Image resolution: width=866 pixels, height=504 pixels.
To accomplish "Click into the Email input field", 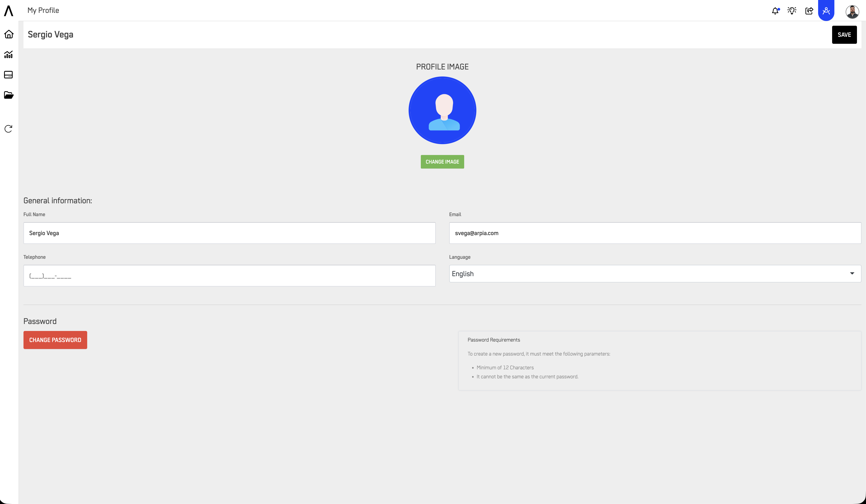I will pos(655,233).
